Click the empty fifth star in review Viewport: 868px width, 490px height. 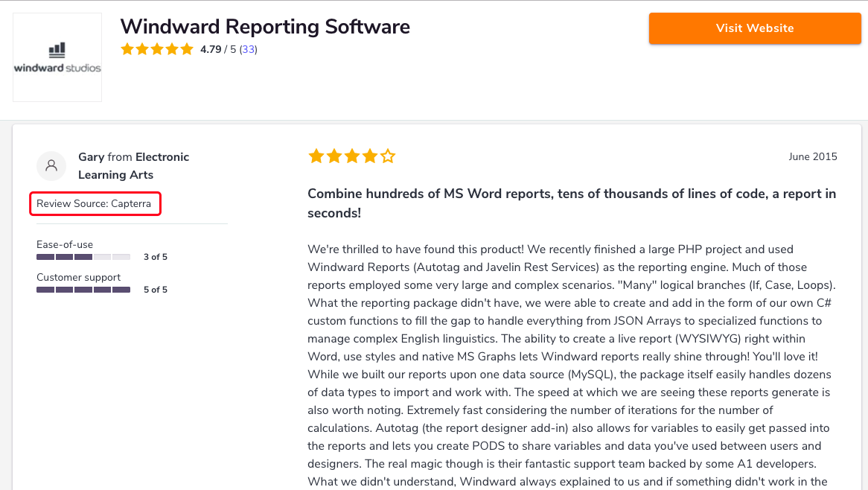tap(388, 156)
